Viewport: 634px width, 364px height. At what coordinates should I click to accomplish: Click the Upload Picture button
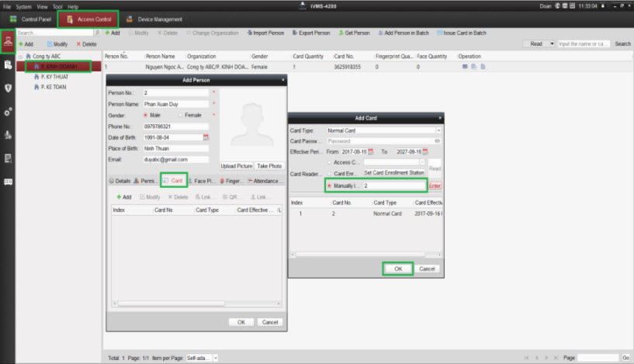pyautogui.click(x=237, y=166)
